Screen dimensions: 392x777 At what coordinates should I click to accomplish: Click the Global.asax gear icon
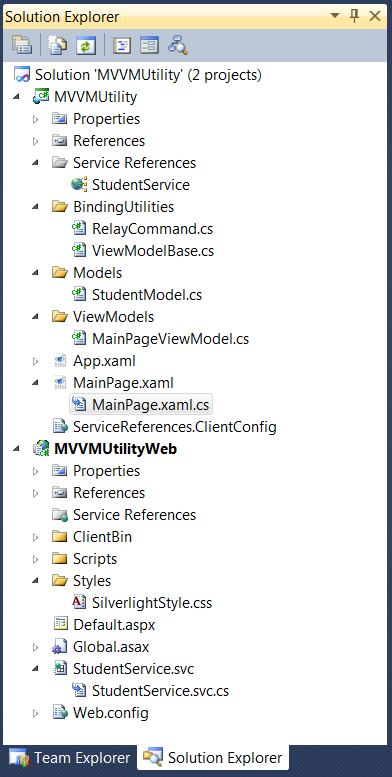pyautogui.click(x=60, y=647)
